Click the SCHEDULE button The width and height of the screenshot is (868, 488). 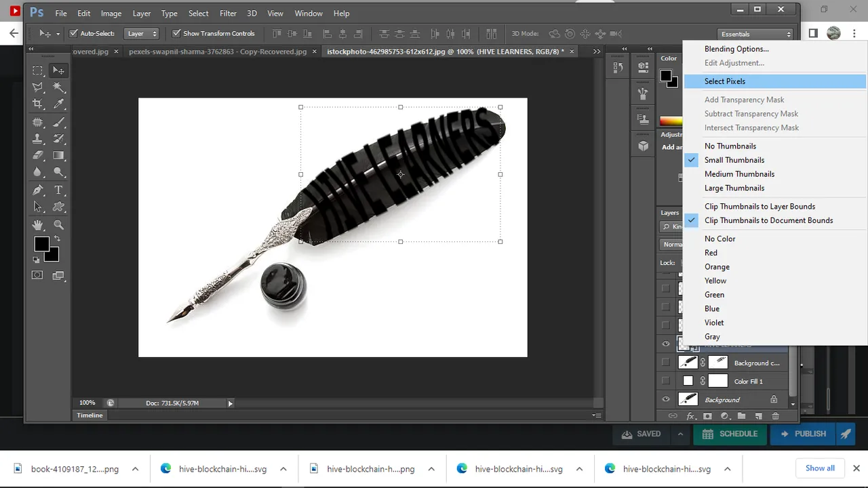point(730,434)
